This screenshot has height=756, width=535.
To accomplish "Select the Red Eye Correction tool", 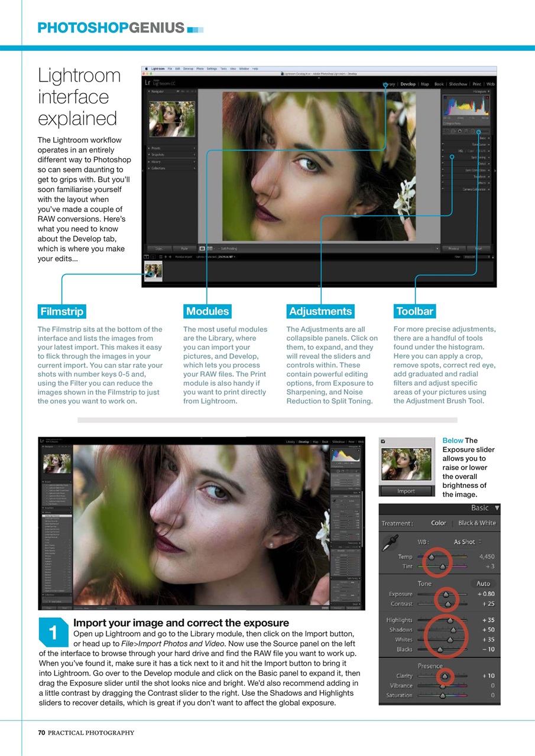I will 460,131.
